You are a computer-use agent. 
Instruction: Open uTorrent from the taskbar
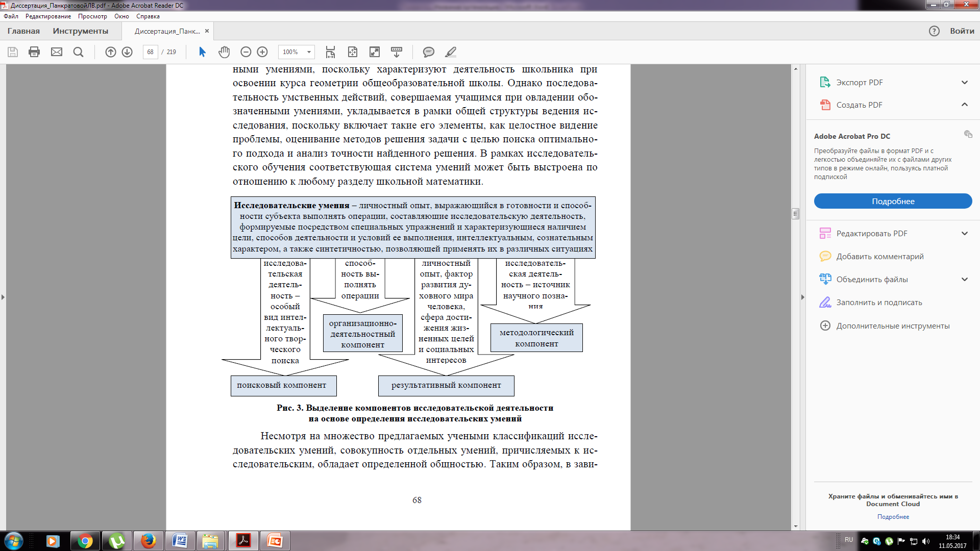coord(117,541)
